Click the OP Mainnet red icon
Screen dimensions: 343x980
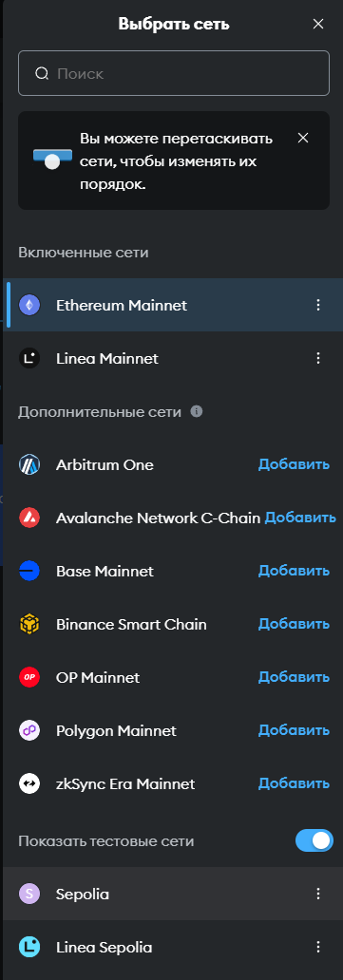click(x=29, y=677)
